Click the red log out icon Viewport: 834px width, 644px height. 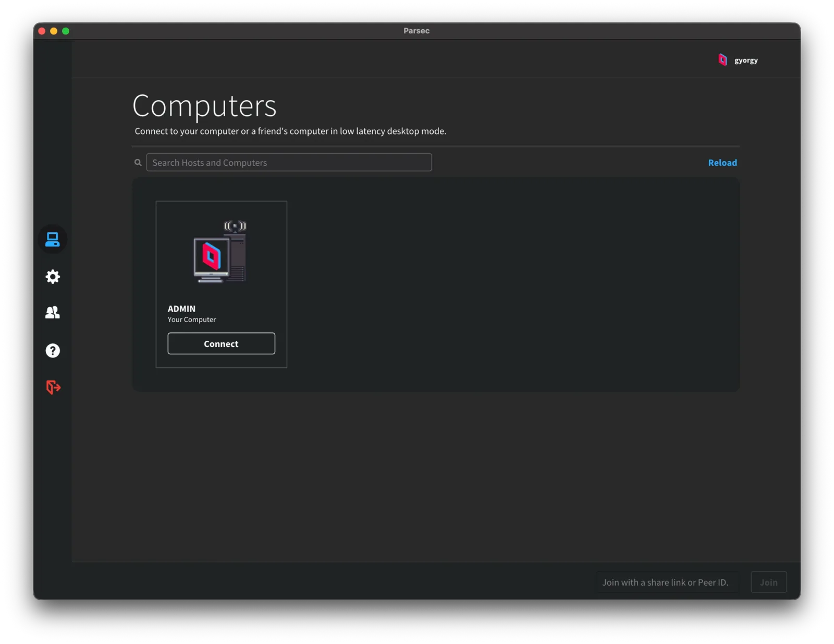53,387
